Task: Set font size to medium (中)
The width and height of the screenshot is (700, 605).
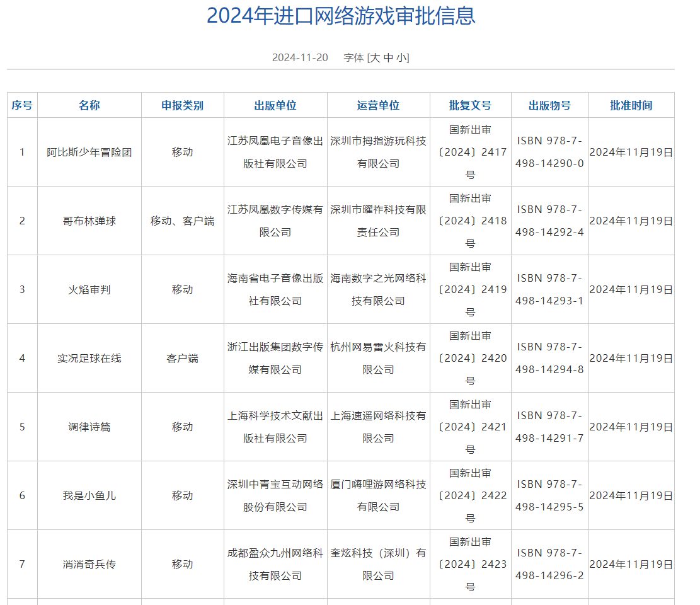Action: point(389,57)
